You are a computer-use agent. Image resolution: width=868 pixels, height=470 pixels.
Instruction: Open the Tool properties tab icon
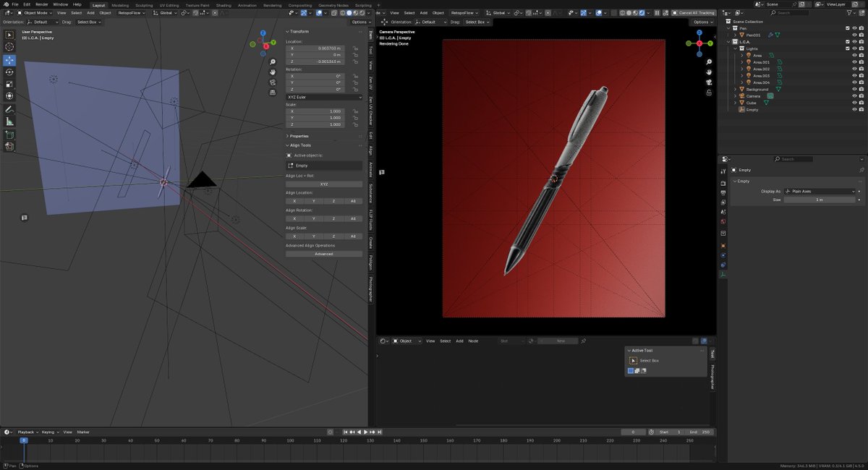click(723, 171)
